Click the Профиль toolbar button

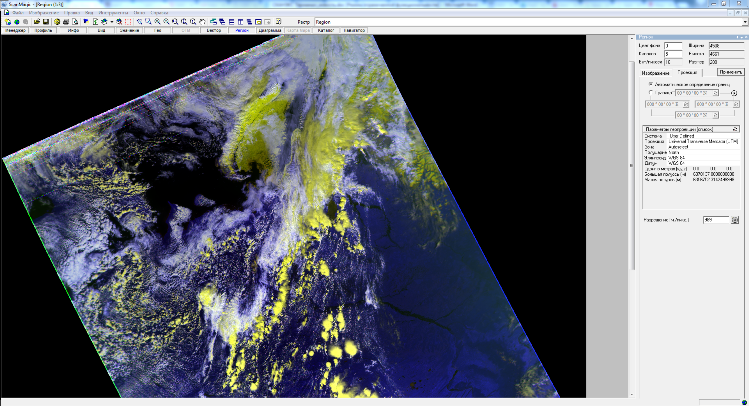pos(44,30)
